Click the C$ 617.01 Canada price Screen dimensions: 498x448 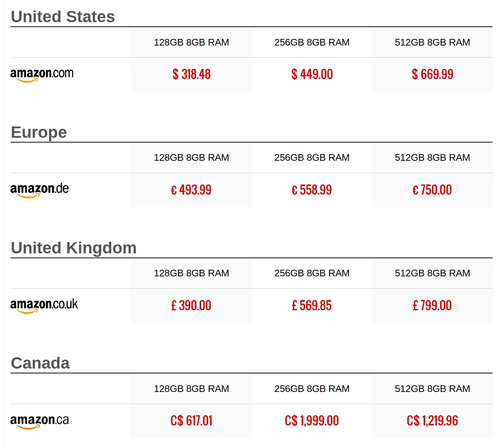click(191, 421)
